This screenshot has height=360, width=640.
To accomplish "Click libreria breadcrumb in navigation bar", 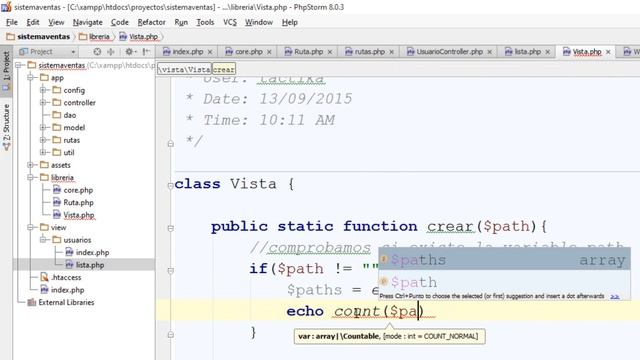I will (95, 37).
